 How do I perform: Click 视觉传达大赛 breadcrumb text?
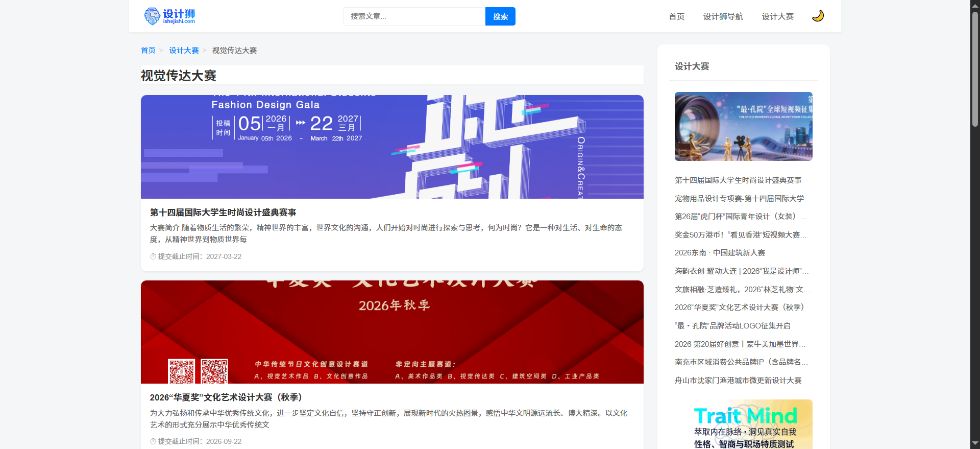point(234,51)
